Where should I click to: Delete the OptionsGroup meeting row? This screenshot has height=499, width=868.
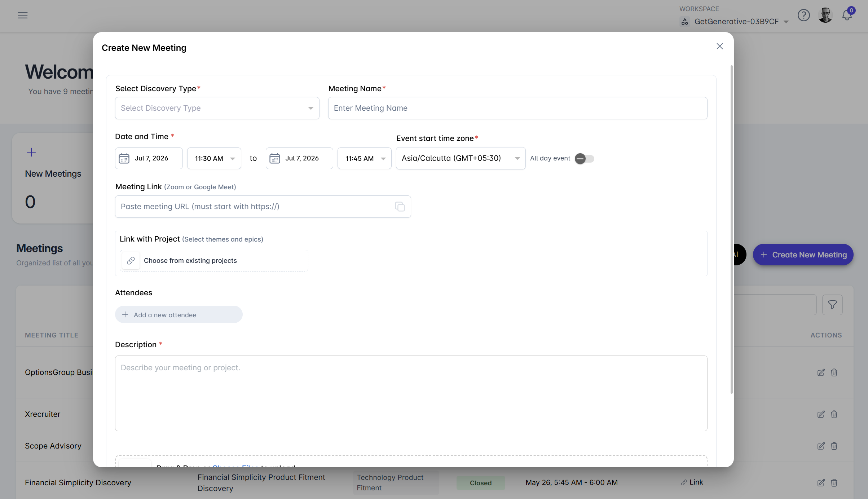(834, 372)
